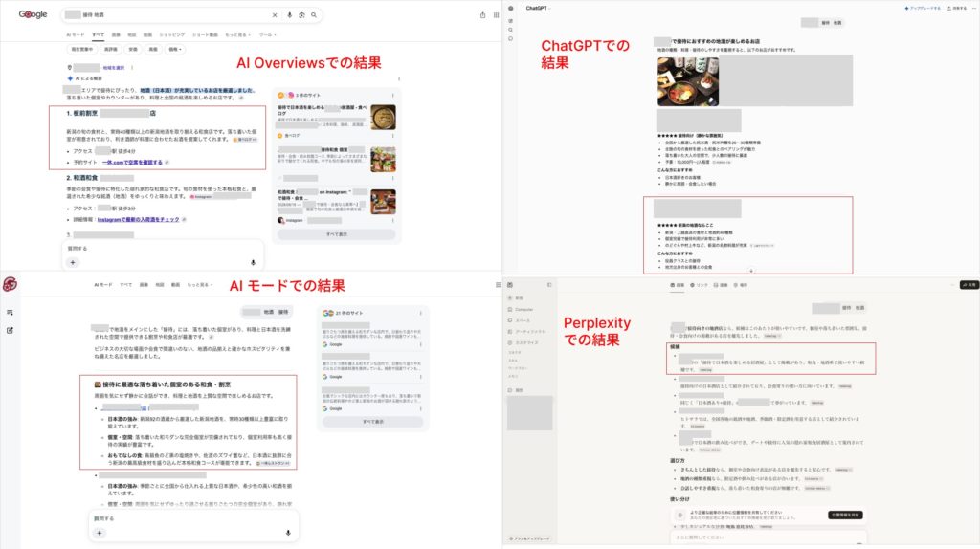
Task: Click the sake barrel thumbnail in the sources panel
Action: pos(383,118)
